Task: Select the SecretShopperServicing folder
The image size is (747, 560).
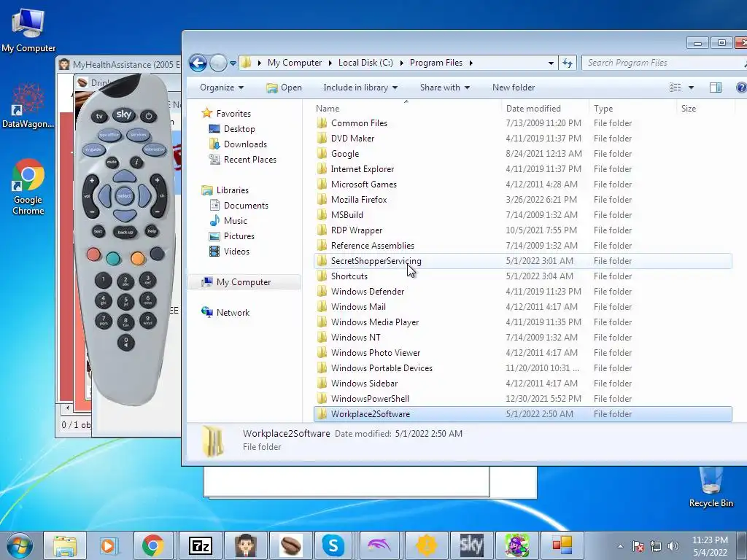Action: point(522,261)
